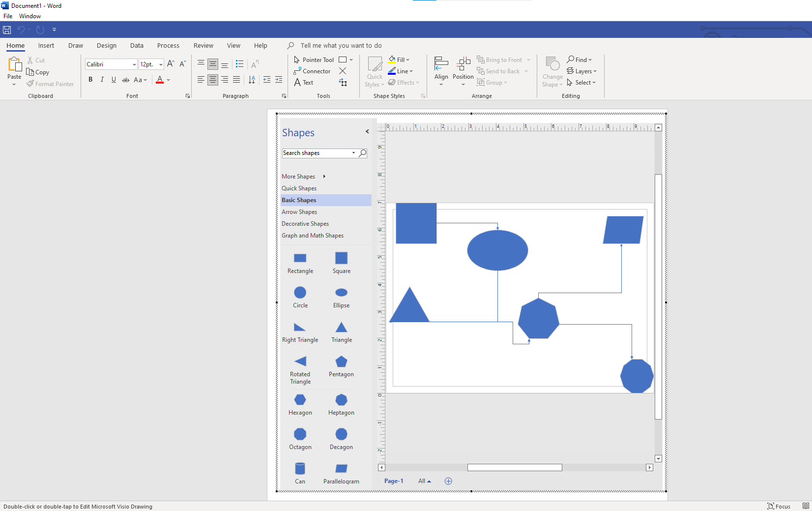Toggle center text alignment
The image size is (812, 511).
pos(213,80)
